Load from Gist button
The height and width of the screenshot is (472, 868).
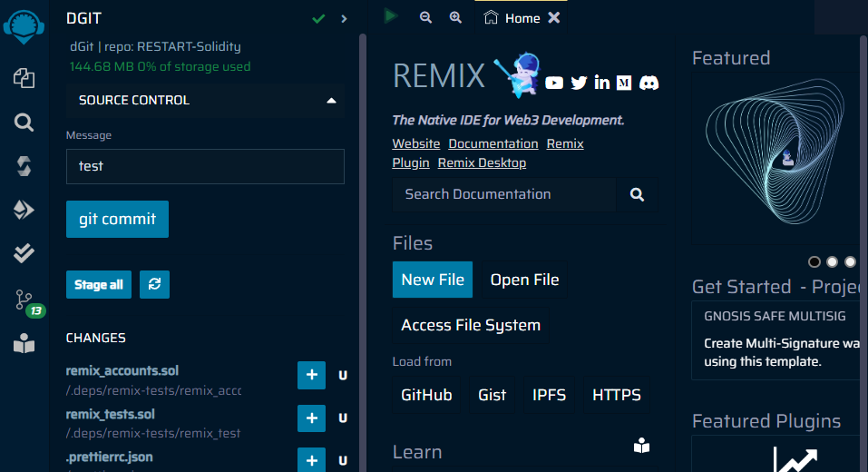pyautogui.click(x=493, y=395)
